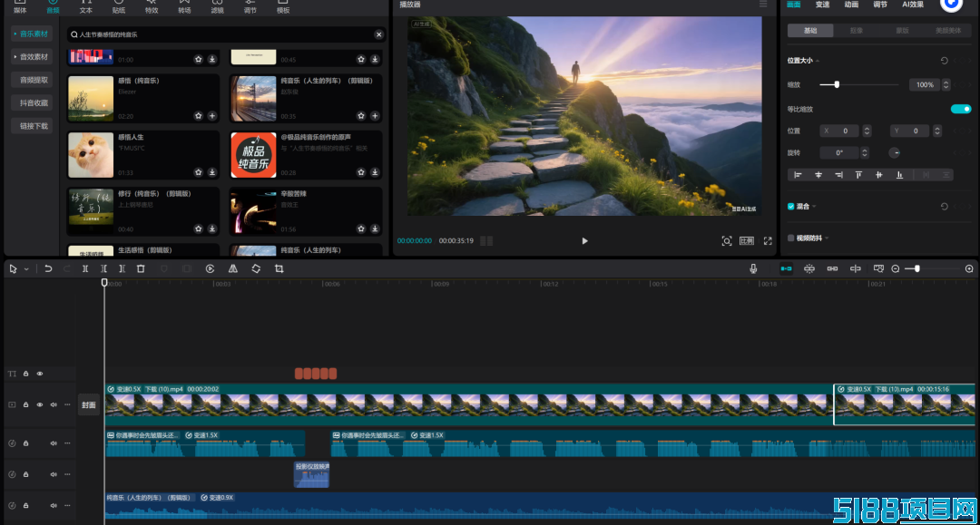The height and width of the screenshot is (525, 980).
Task: Download the 辛酸苦辣 track
Action: (x=375, y=229)
